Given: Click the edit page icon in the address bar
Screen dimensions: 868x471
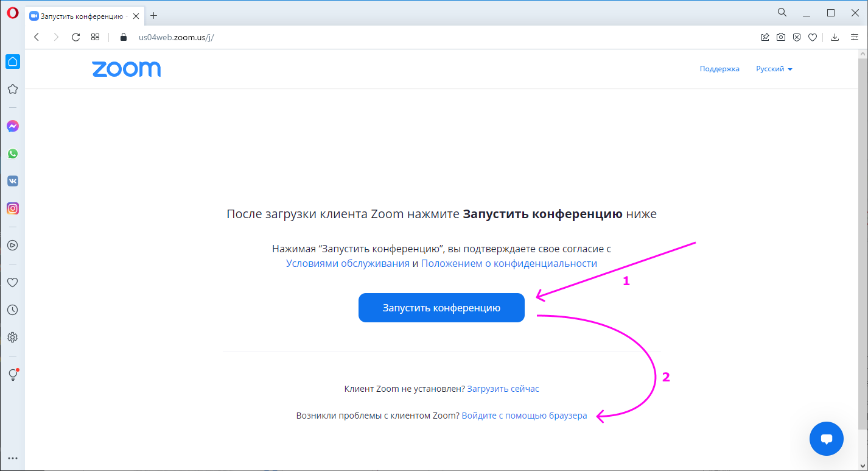Looking at the screenshot, I should point(765,37).
